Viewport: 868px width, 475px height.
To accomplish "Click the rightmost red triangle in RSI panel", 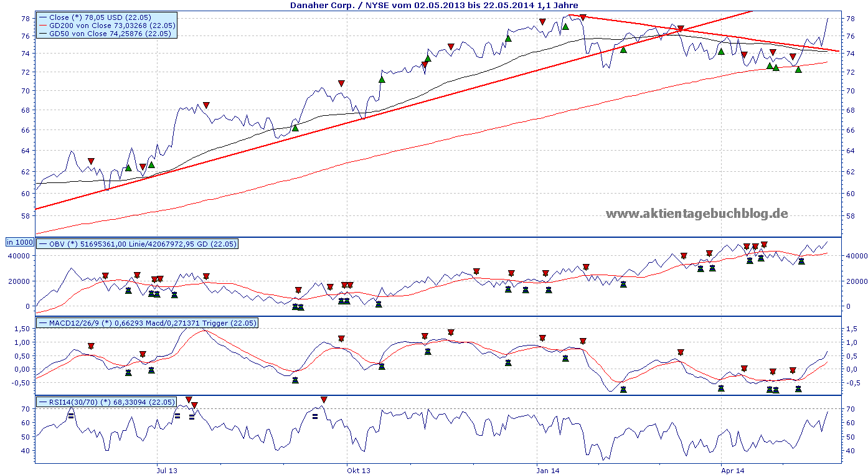I will click(323, 400).
